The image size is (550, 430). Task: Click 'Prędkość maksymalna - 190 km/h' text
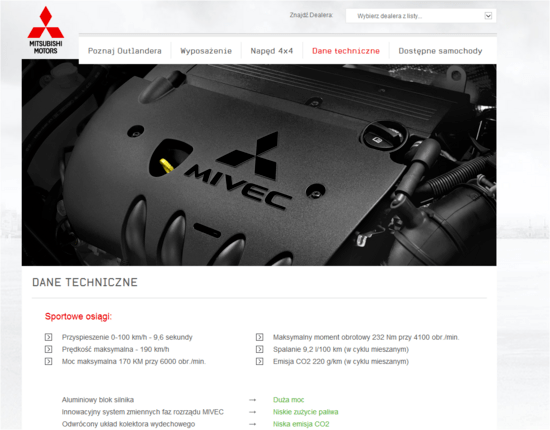click(115, 349)
